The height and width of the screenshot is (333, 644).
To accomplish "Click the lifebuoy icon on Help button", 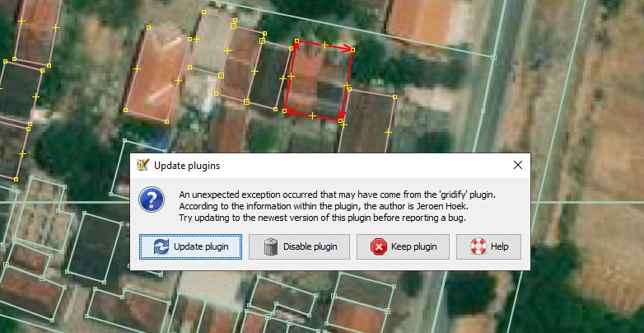I will pos(478,246).
